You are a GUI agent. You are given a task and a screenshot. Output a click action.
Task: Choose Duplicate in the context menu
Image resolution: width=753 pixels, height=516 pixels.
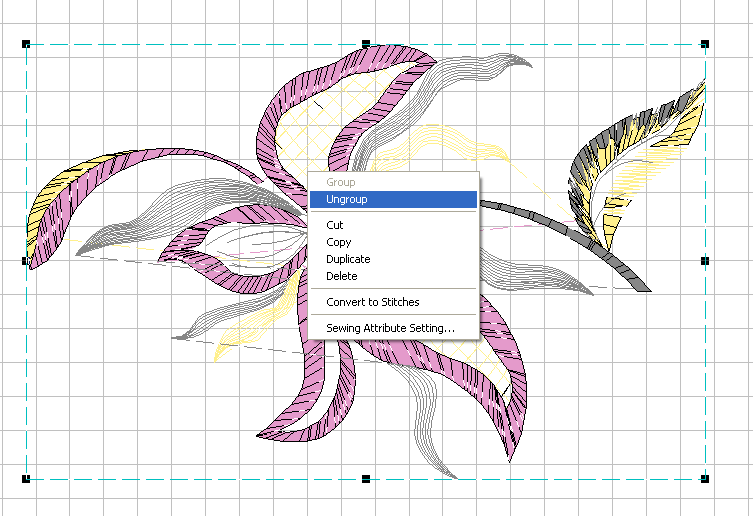[x=348, y=260]
